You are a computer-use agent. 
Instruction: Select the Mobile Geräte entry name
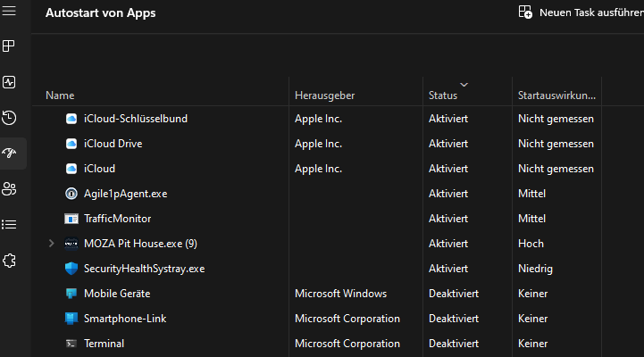point(117,294)
